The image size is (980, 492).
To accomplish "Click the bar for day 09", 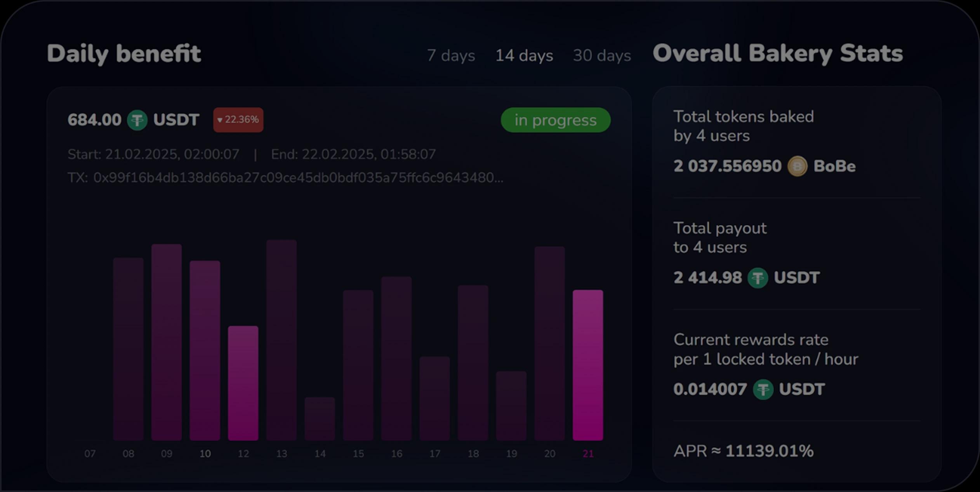I will click(167, 342).
